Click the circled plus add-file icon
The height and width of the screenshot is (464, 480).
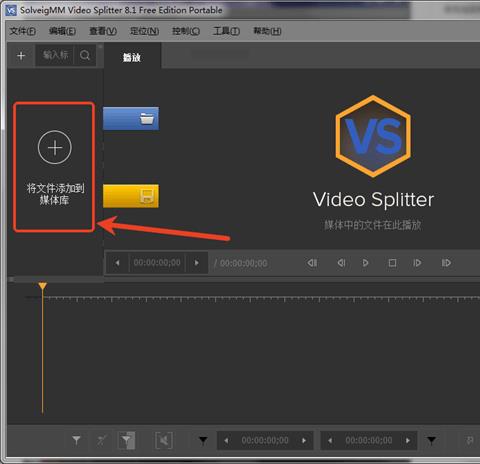(x=55, y=147)
